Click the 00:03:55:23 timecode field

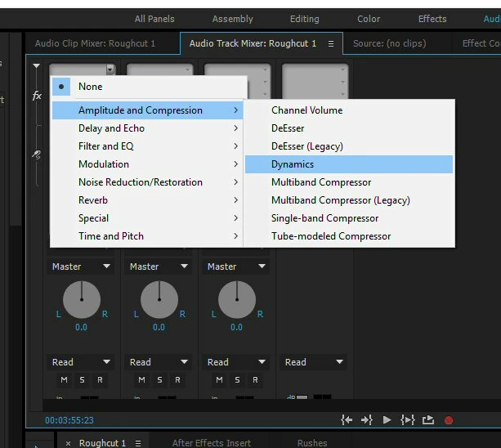69,420
